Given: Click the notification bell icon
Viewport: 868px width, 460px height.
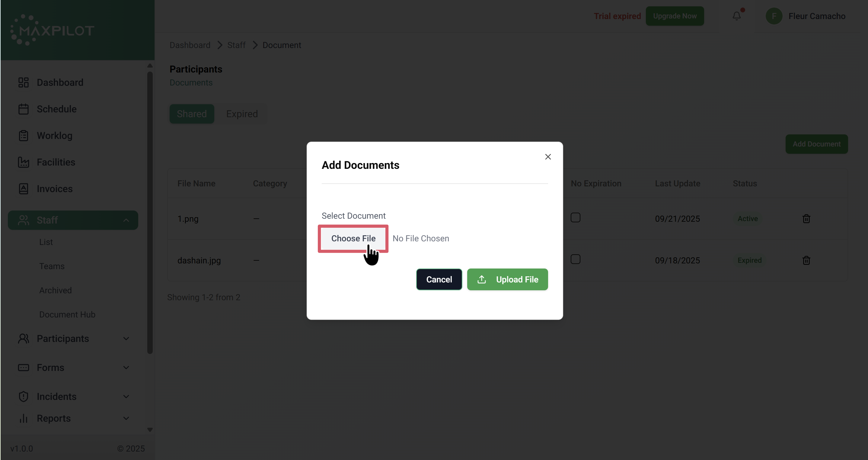Looking at the screenshot, I should [x=737, y=16].
